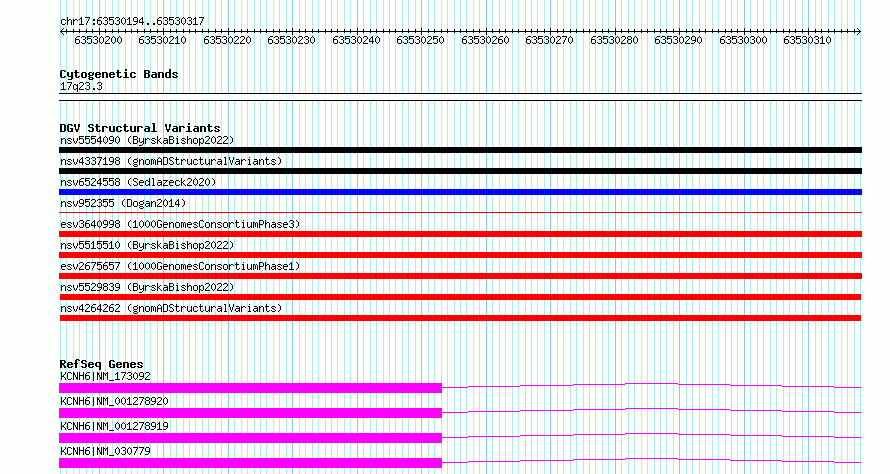
Task: Click the red bar under nsv5529839
Action: tap(460, 297)
